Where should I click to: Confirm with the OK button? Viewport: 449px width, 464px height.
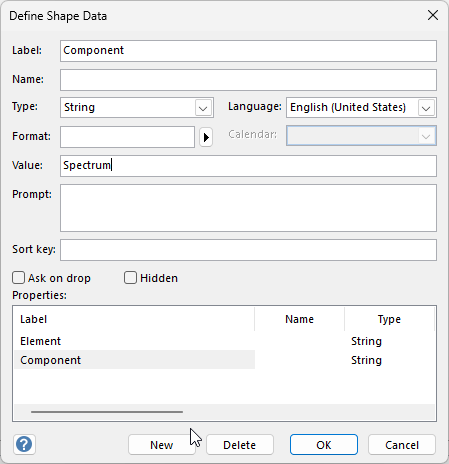324,445
